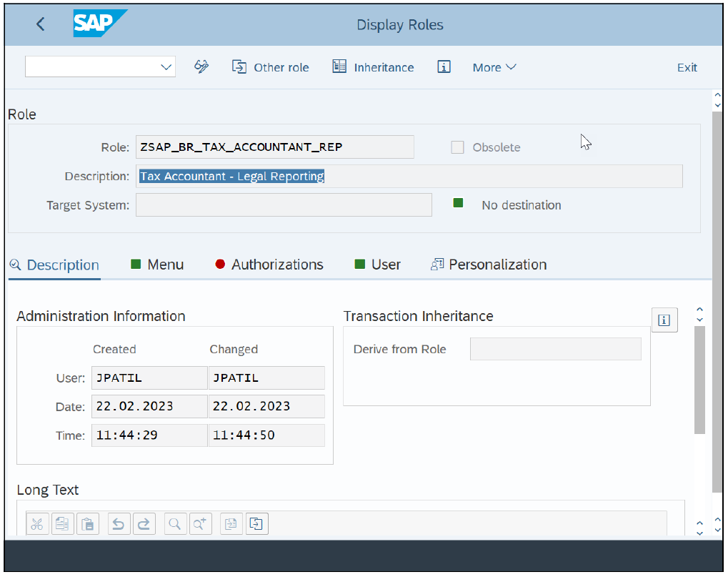Switch to the Authorizations tab
728x577 pixels.
tap(269, 265)
